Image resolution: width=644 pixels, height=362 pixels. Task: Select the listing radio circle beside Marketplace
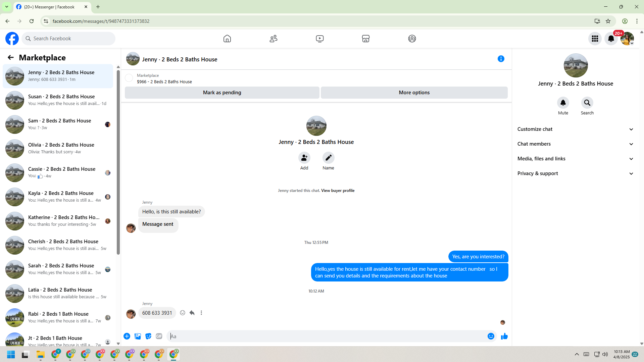pyautogui.click(x=129, y=78)
